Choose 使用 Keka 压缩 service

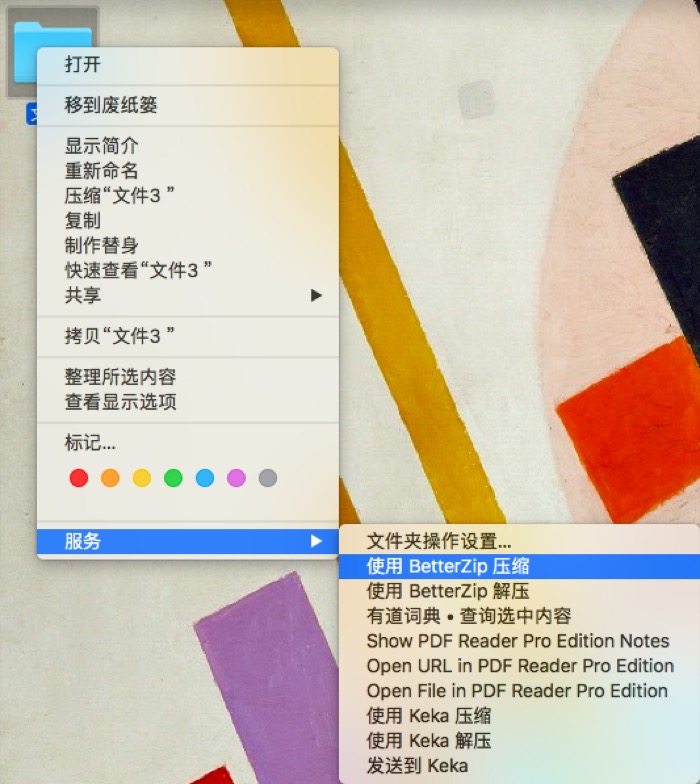pos(428,716)
